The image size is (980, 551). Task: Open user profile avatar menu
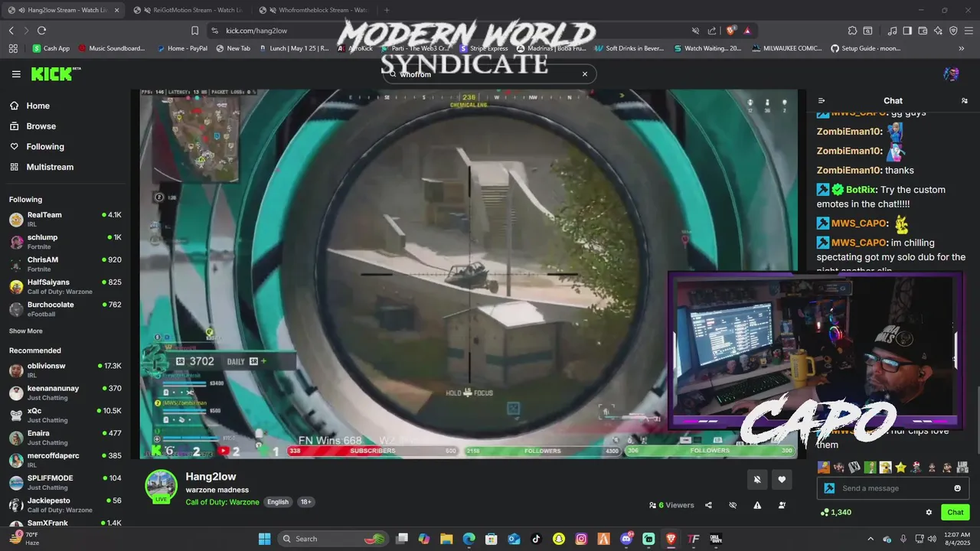click(x=951, y=74)
